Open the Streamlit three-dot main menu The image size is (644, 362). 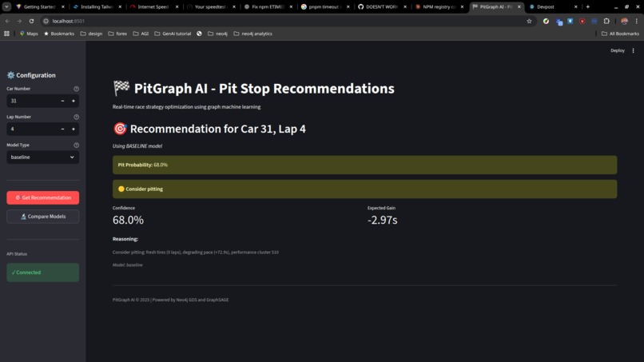[633, 50]
